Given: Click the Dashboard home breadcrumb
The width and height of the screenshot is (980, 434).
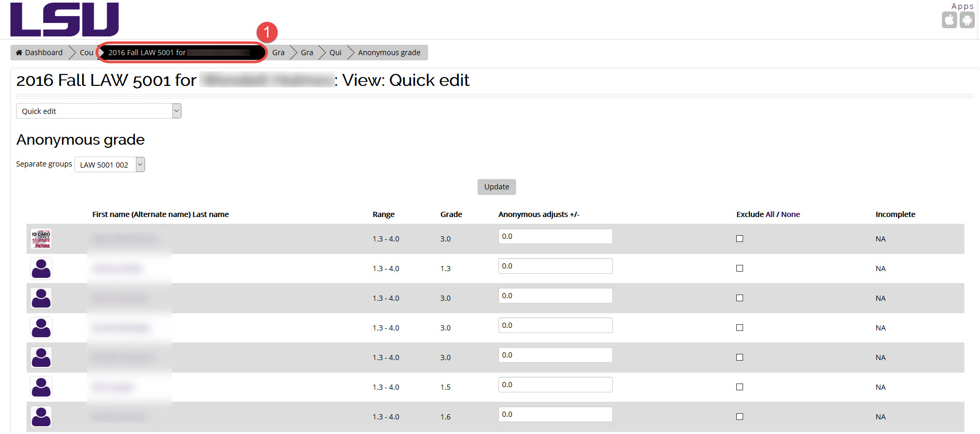Looking at the screenshot, I should tap(39, 53).
